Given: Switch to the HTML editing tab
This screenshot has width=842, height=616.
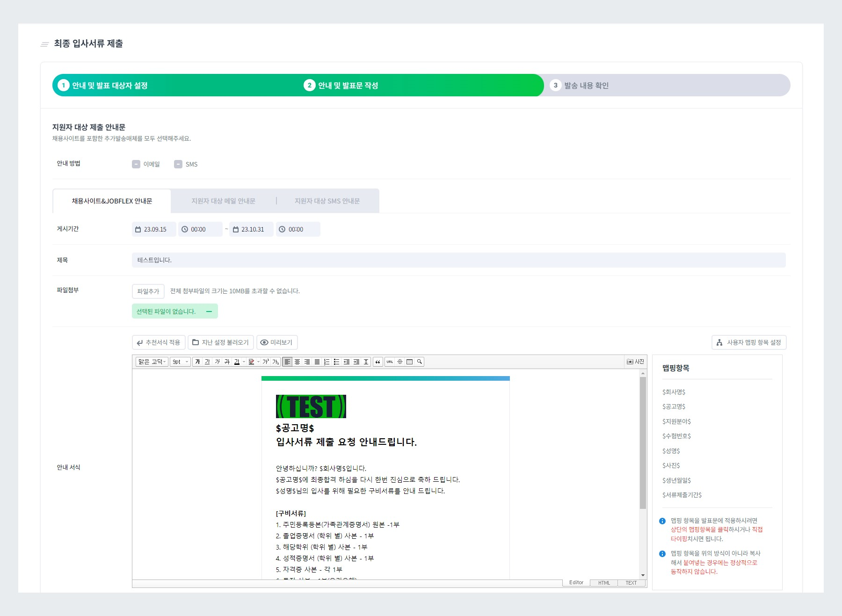Looking at the screenshot, I should point(603,583).
